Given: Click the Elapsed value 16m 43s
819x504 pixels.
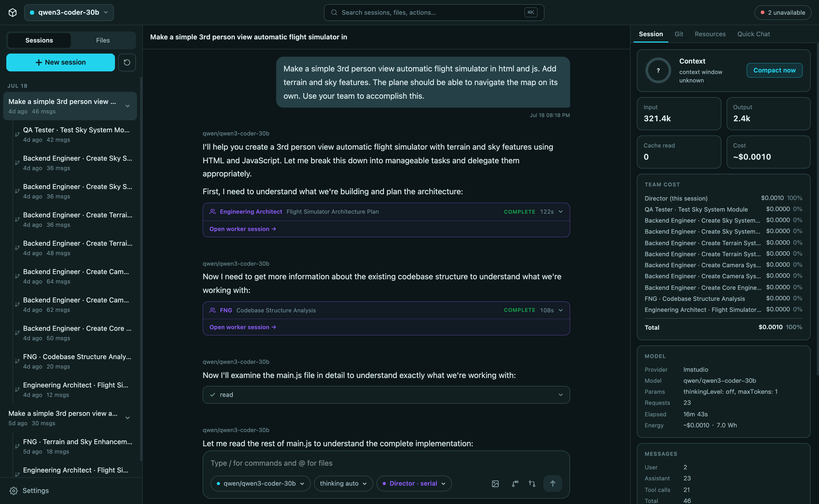Looking at the screenshot, I should point(695,414).
